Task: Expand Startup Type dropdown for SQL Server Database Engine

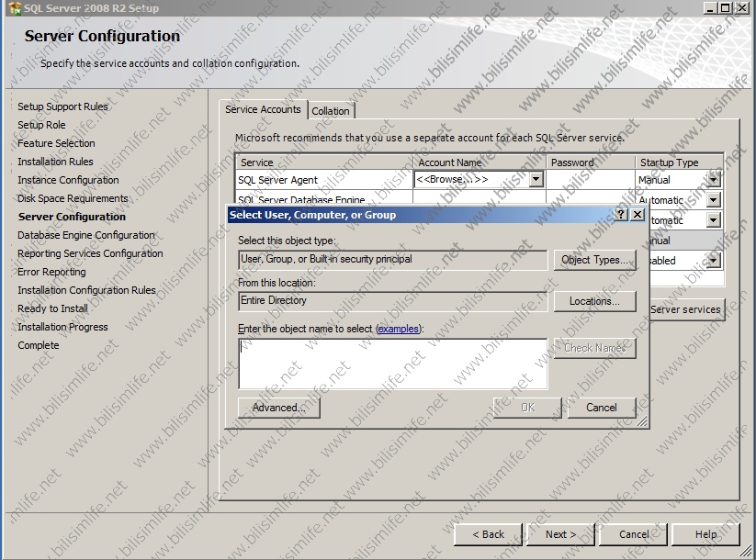Action: tap(713, 199)
